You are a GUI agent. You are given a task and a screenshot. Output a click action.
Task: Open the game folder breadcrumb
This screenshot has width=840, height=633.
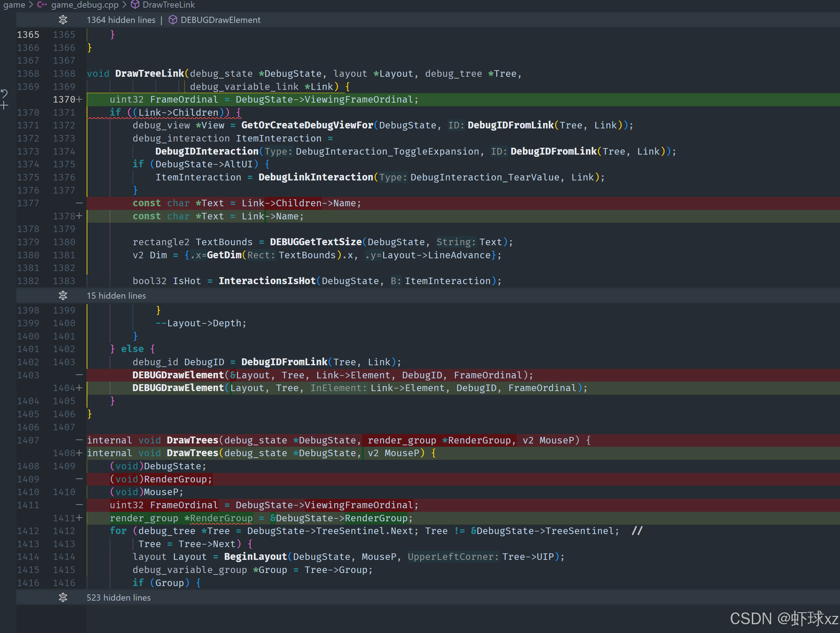[14, 5]
